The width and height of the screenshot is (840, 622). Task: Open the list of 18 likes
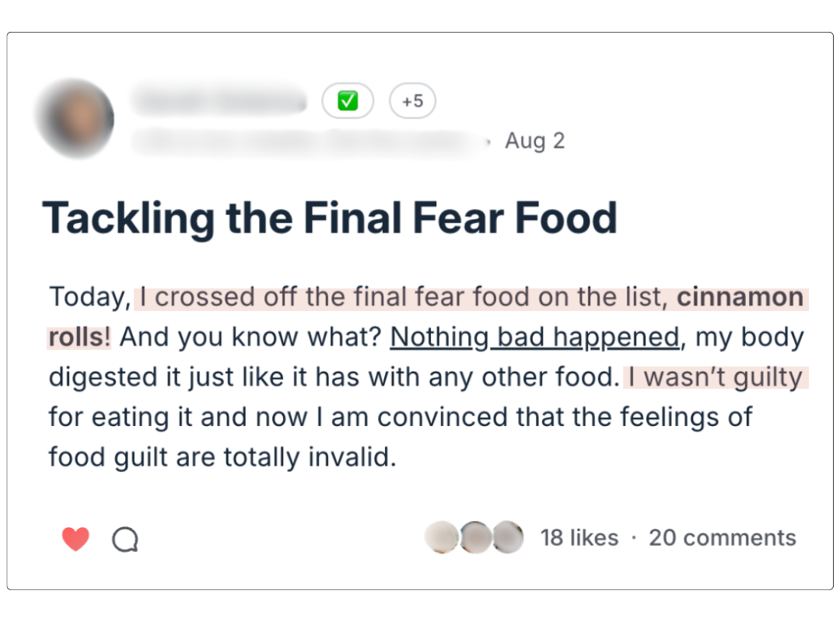point(579,536)
